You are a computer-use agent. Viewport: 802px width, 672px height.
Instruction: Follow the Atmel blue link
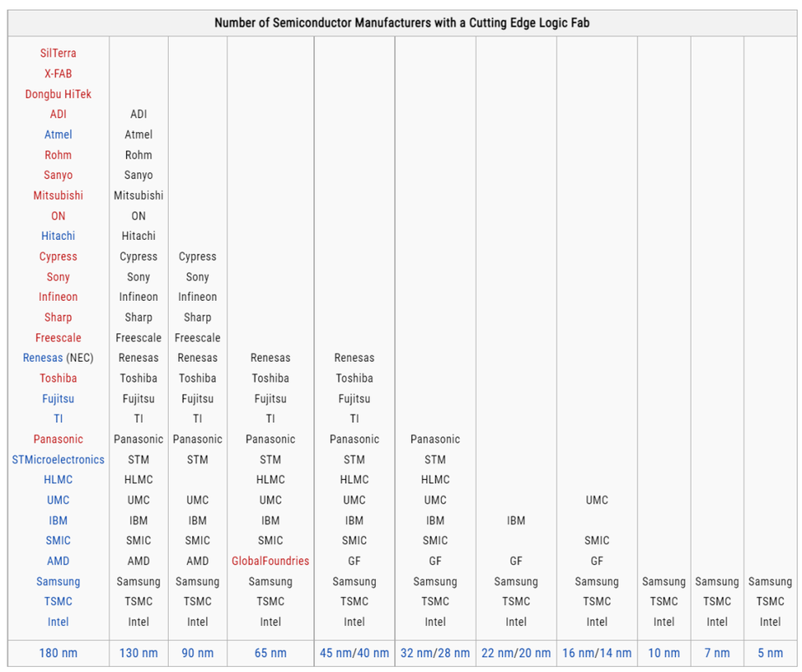tap(58, 135)
